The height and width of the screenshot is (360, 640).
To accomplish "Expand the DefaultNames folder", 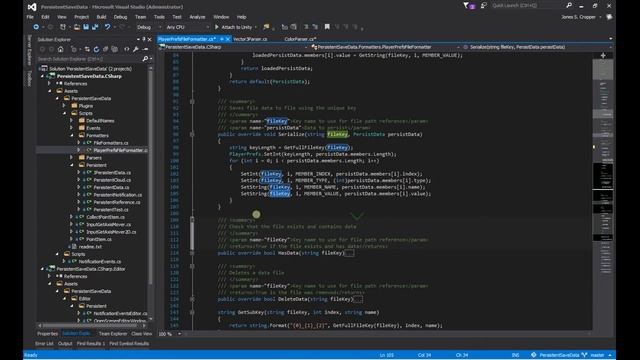I will point(71,121).
